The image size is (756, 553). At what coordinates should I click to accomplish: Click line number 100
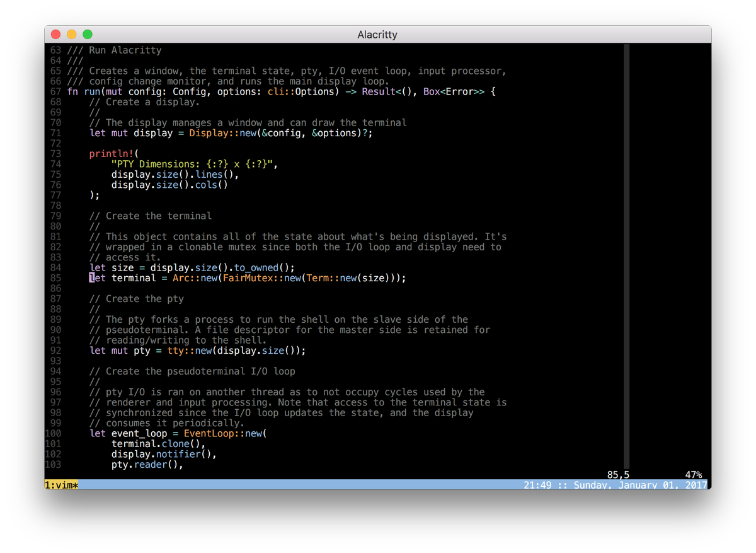point(53,434)
